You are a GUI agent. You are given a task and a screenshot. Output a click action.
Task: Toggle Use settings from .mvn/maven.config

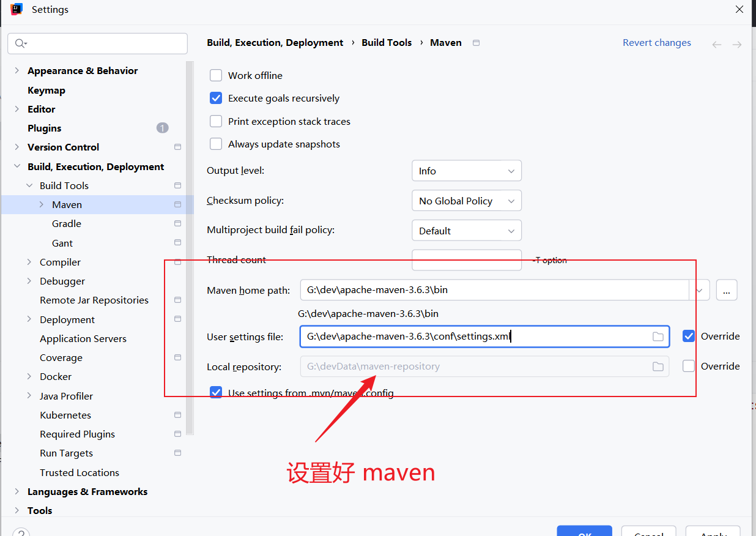click(216, 393)
